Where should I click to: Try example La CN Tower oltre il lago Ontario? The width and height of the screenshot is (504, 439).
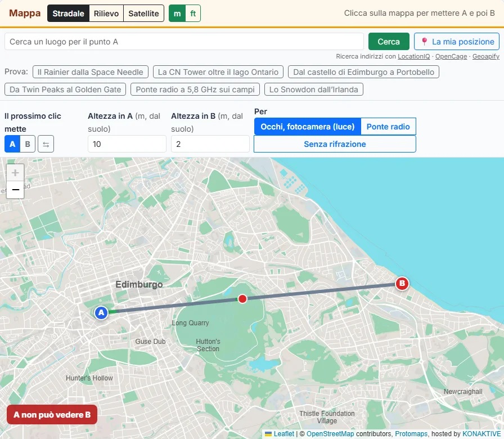pyautogui.click(x=218, y=72)
